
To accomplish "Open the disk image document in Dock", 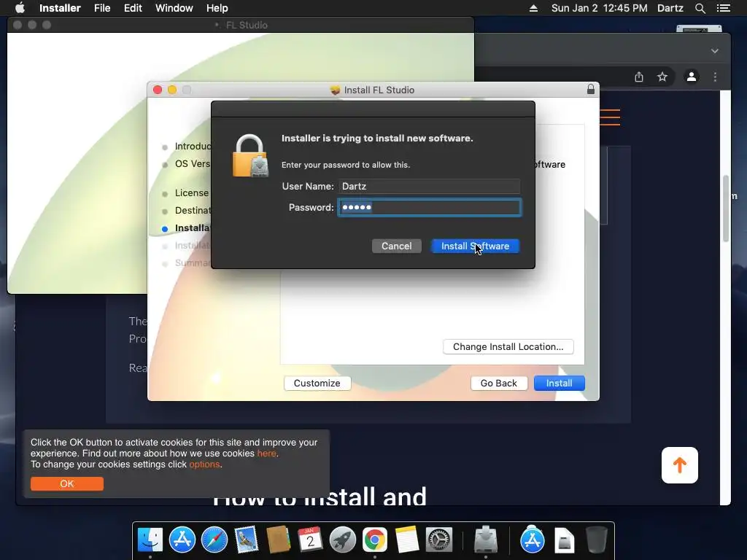I will coord(564,541).
